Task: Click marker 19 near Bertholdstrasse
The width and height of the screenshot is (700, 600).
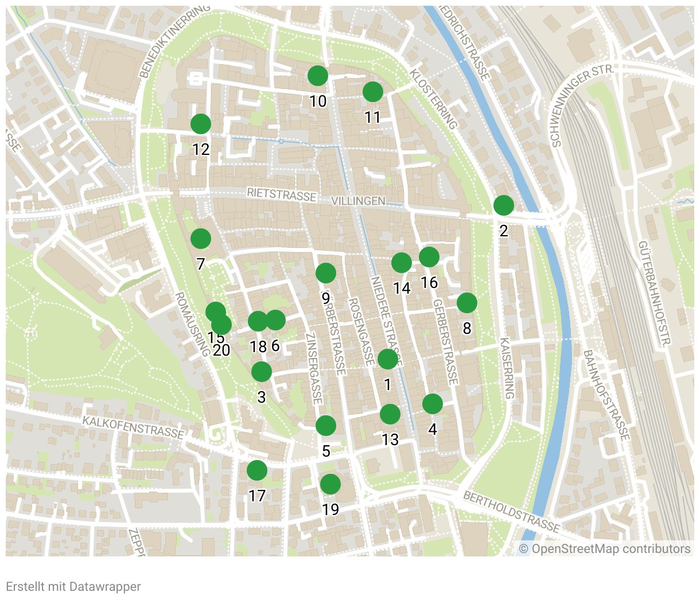Action: [330, 484]
